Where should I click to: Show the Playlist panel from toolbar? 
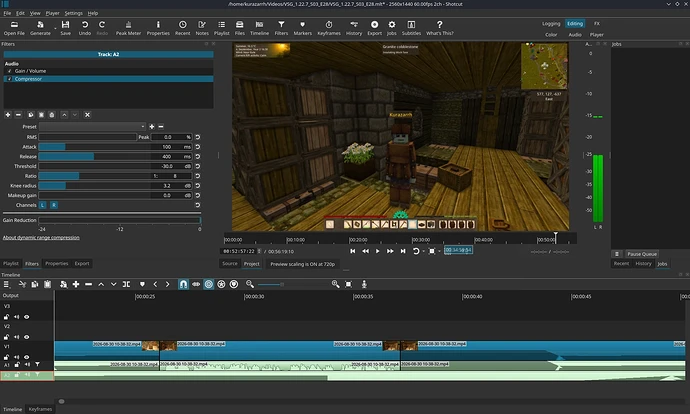(221, 28)
